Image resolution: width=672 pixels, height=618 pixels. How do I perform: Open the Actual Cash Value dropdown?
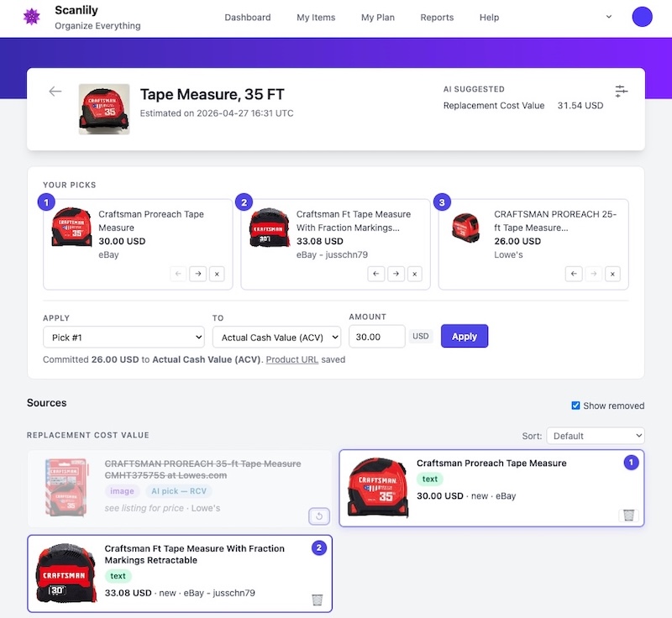(x=277, y=337)
